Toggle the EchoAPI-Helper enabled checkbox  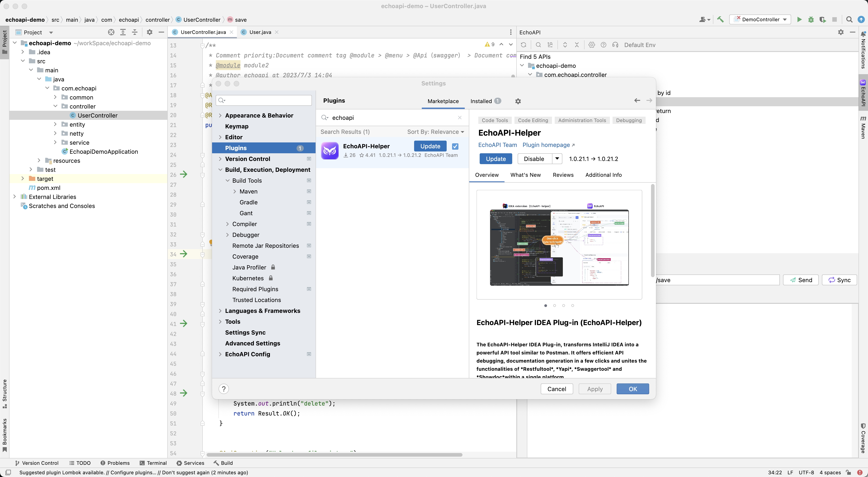[x=455, y=146]
